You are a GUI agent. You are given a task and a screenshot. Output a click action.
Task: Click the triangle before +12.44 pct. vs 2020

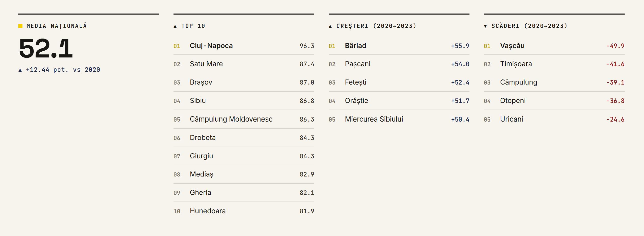(x=20, y=70)
